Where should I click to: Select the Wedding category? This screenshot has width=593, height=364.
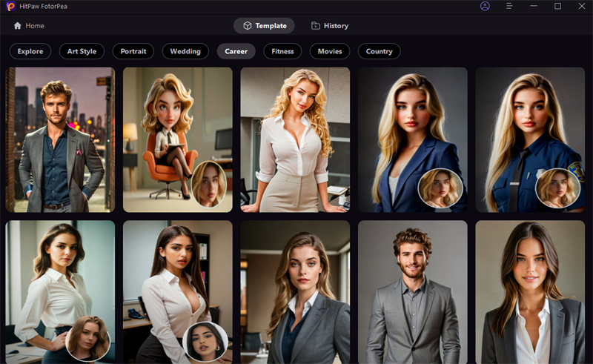point(185,51)
